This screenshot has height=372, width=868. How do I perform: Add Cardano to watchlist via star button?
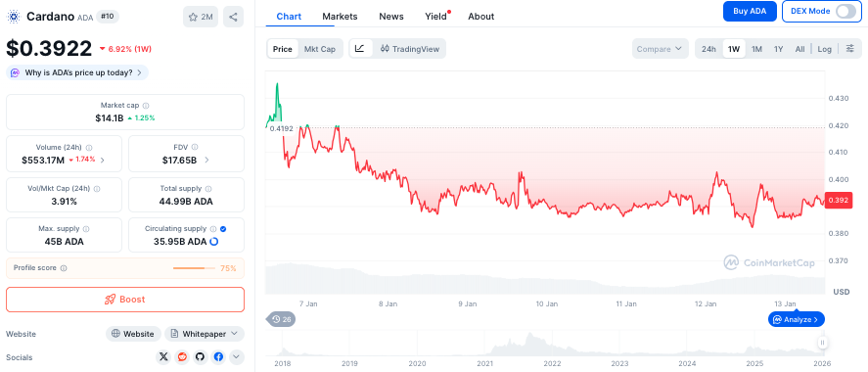(x=201, y=17)
